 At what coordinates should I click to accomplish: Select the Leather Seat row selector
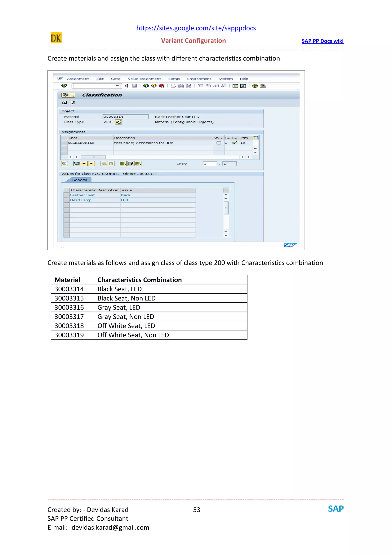[67, 195]
